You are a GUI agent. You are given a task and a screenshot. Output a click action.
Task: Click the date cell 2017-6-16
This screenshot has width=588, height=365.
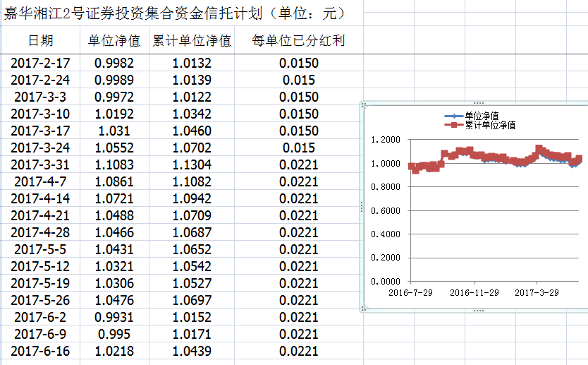coord(40,351)
